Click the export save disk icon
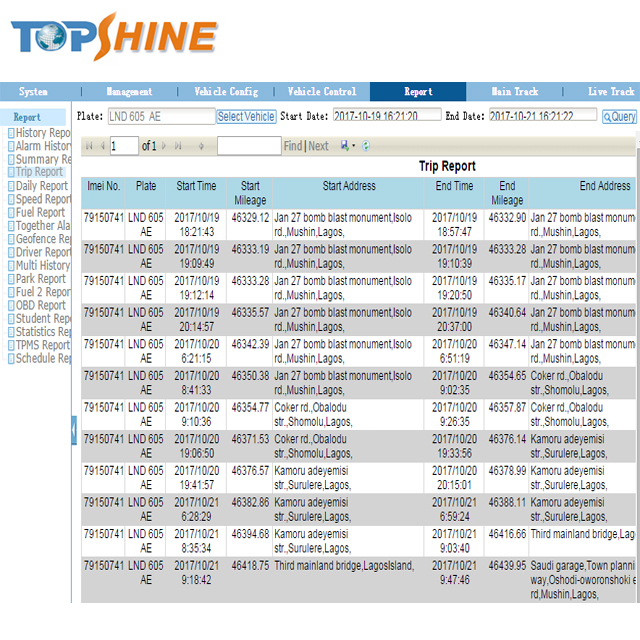This screenshot has width=640, height=640. pyautogui.click(x=345, y=146)
